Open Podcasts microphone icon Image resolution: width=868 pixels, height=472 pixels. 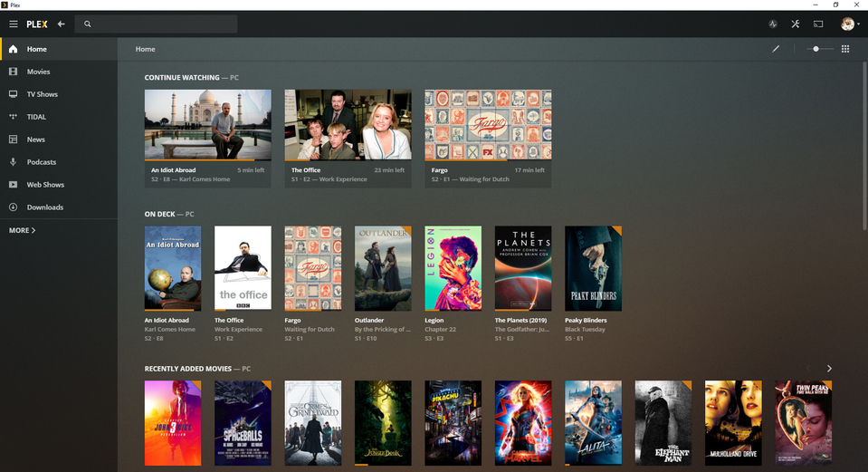pyautogui.click(x=14, y=162)
